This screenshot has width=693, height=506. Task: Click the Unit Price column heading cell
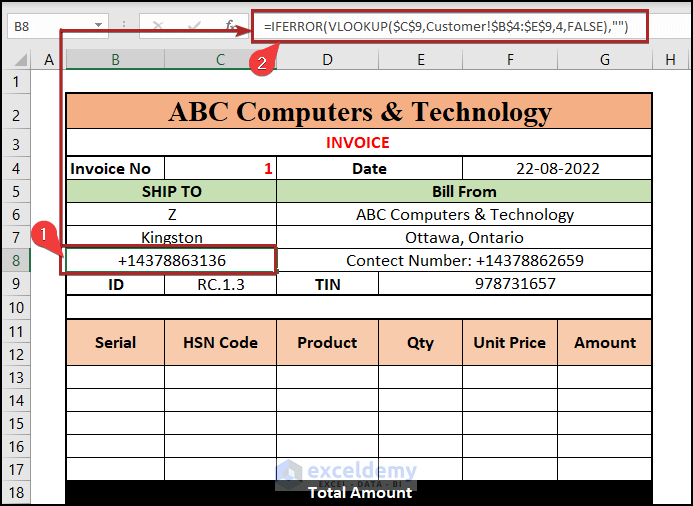click(510, 342)
